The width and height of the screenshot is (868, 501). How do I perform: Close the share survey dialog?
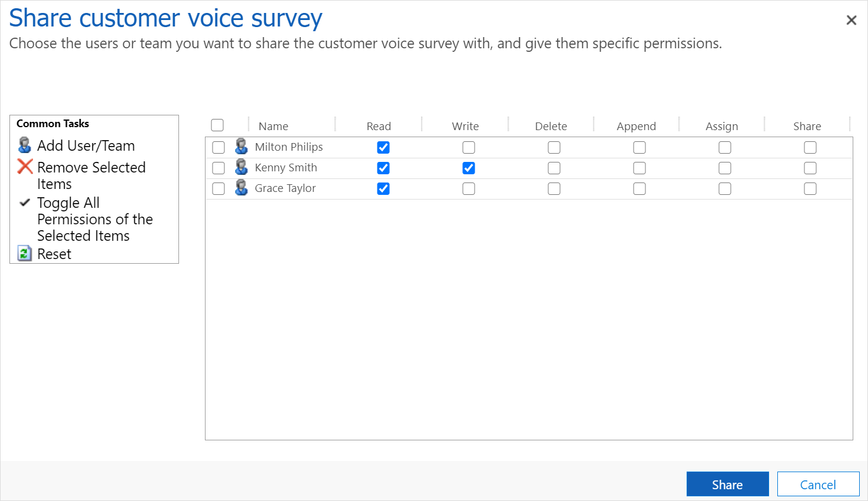click(x=851, y=20)
